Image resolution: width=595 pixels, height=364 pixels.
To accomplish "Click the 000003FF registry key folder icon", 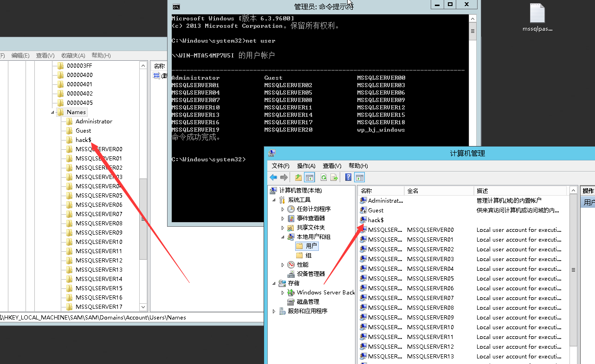I will click(x=60, y=65).
